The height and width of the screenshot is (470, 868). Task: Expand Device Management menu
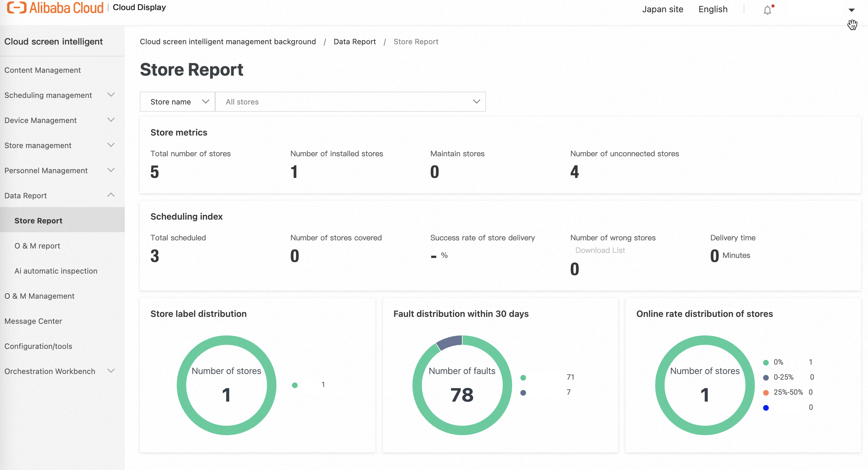click(62, 120)
